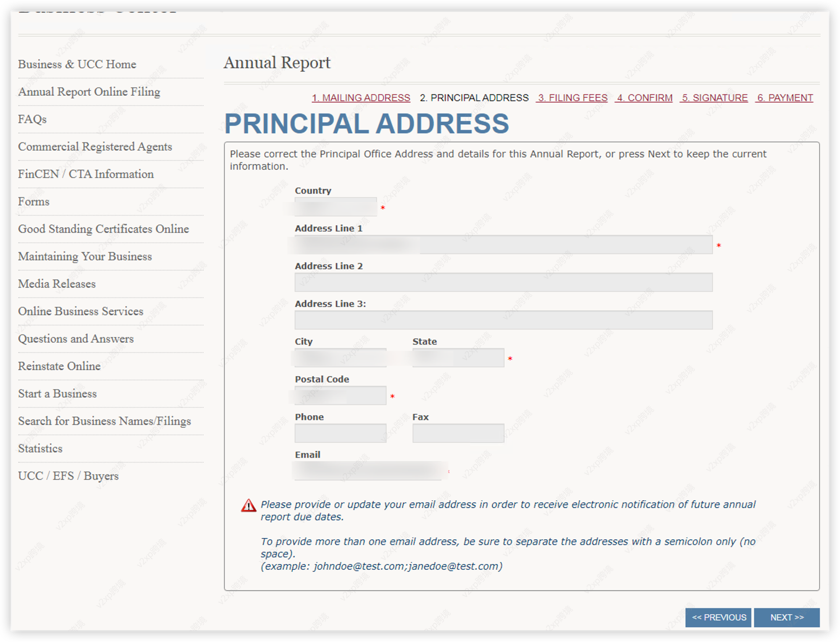Go to FAQs page
This screenshot has height=642, width=840.
pos(32,119)
